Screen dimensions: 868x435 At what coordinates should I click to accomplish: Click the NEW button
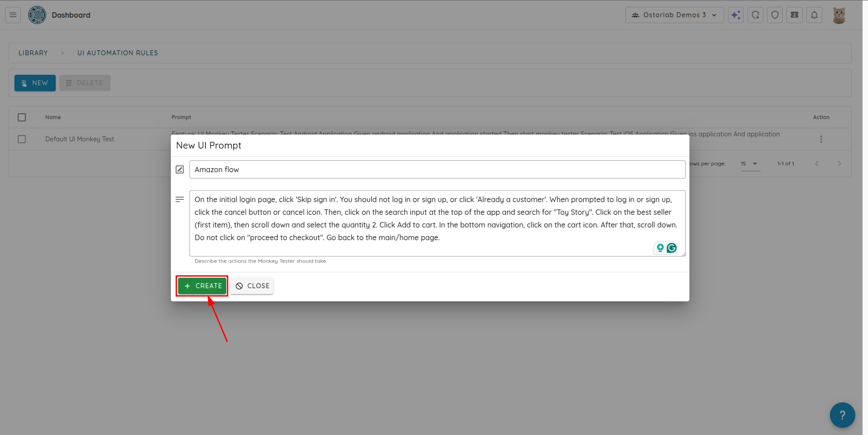(35, 83)
